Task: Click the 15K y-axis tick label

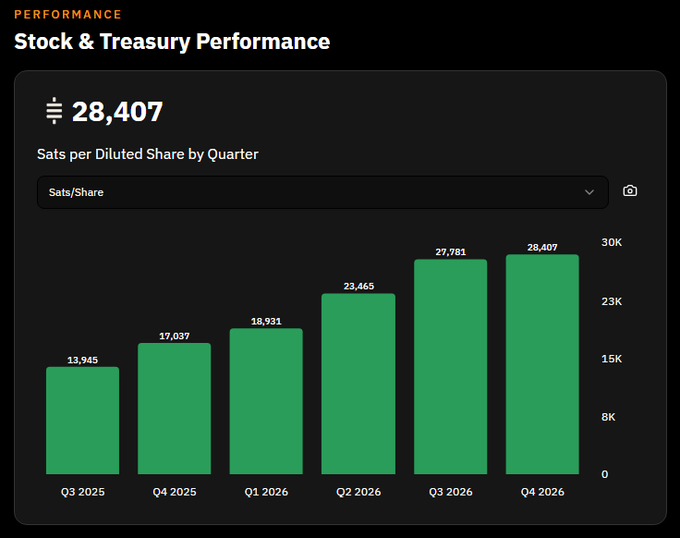Action: (611, 359)
